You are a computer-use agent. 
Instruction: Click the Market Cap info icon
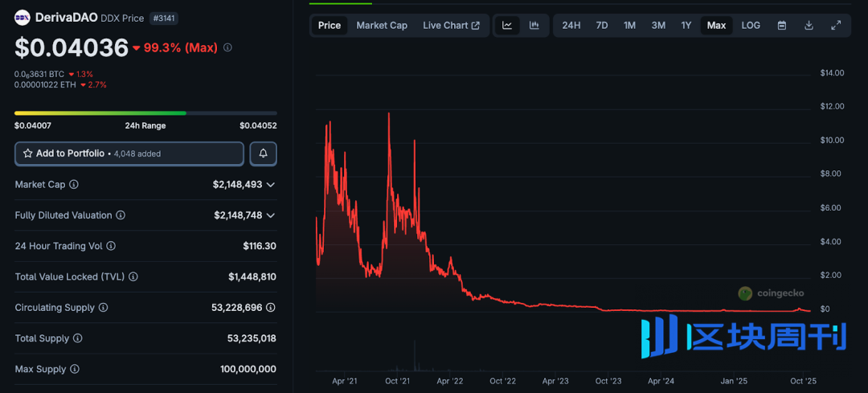74,185
